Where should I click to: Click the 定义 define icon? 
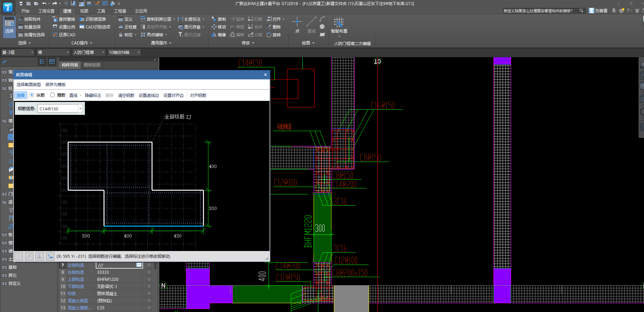[x=121, y=19]
